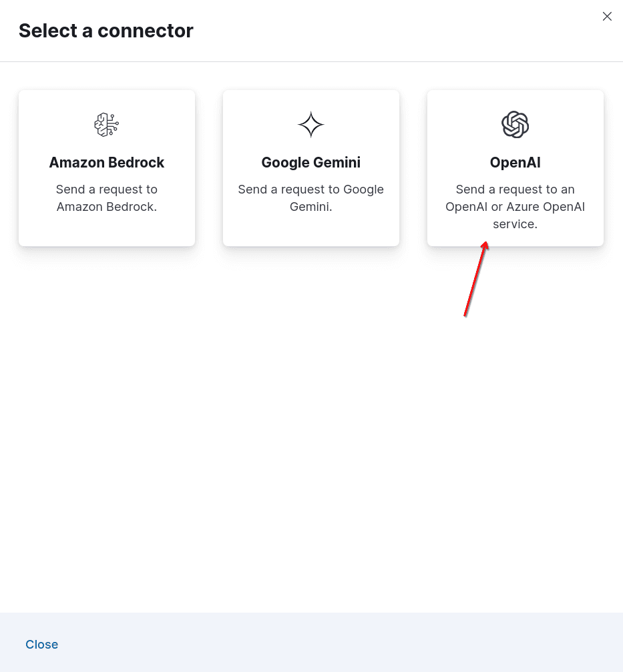Dismiss dialog with the X button
Viewport: 623px width, 672px height.
[607, 16]
